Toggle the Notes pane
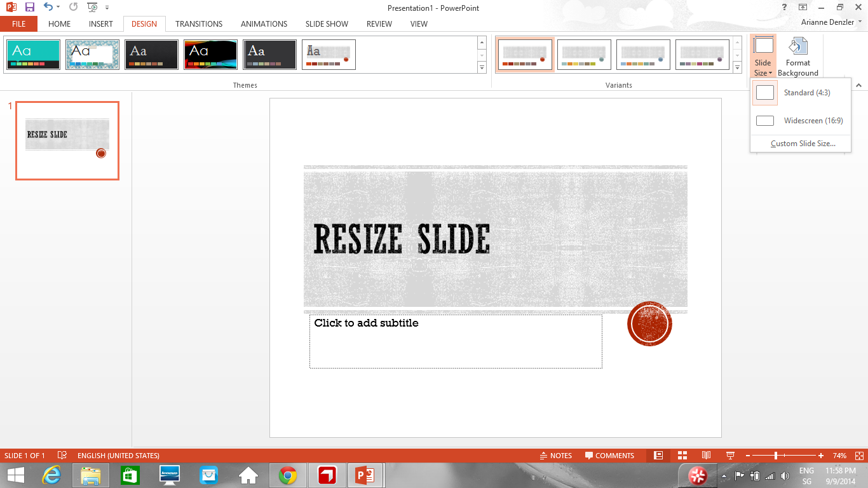 pos(555,456)
